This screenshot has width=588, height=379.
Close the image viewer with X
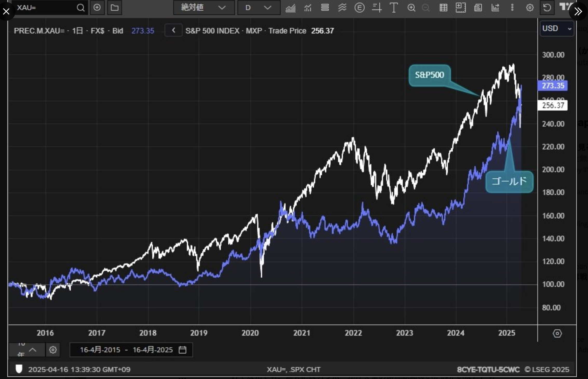click(6, 11)
